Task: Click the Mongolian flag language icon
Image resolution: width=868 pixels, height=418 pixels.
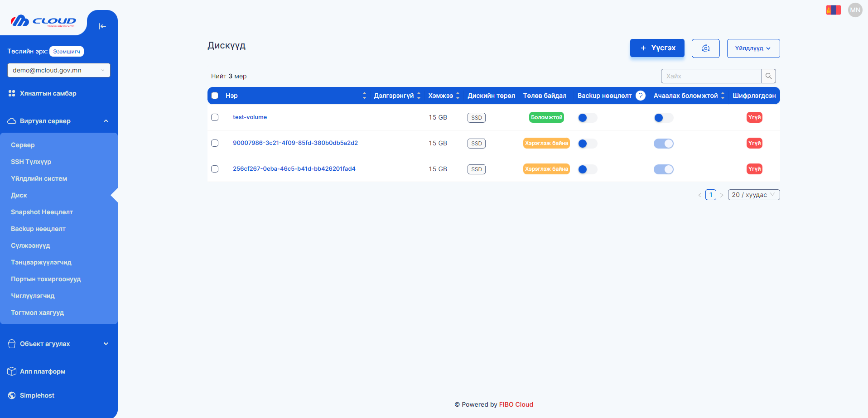Action: 833,10
